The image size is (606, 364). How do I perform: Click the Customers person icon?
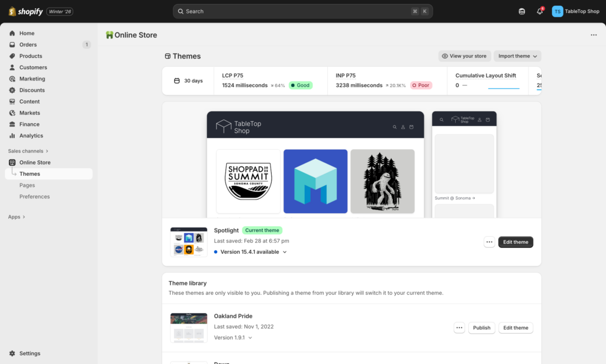coord(12,67)
